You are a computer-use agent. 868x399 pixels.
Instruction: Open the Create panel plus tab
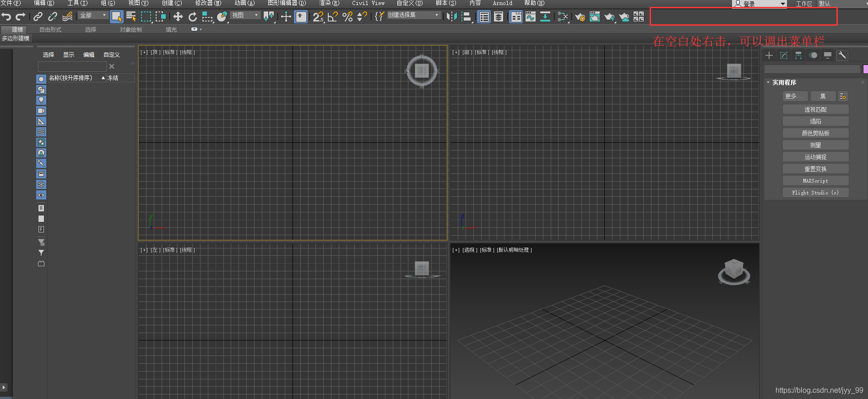tap(769, 55)
